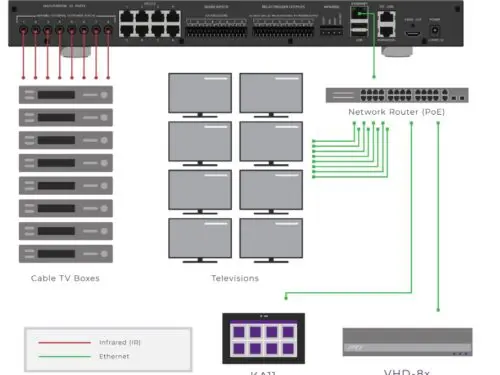Screen dimensions: 500x375
Task: Click the purple touch panel controller screen
Action: click(263, 339)
